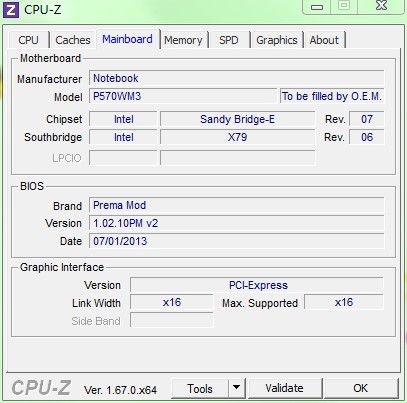The height and width of the screenshot is (403, 407).
Task: Click the Validate button
Action: 285,388
